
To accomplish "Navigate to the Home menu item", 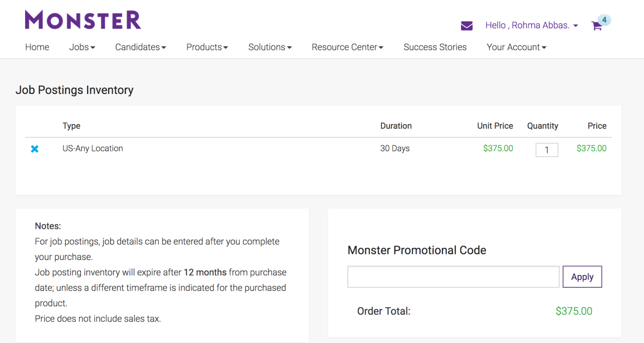I will tap(37, 47).
